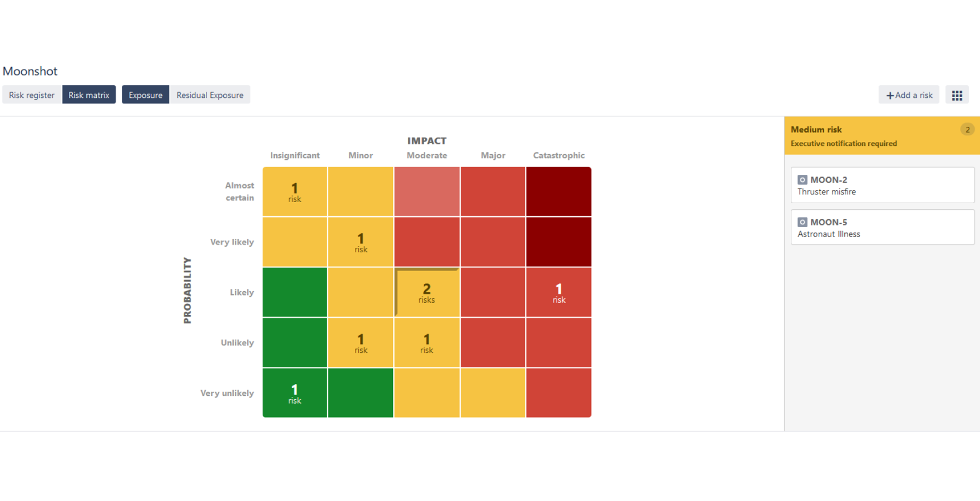Click the issue type icon beside MOON-2
This screenshot has height=501, width=980.
802,179
